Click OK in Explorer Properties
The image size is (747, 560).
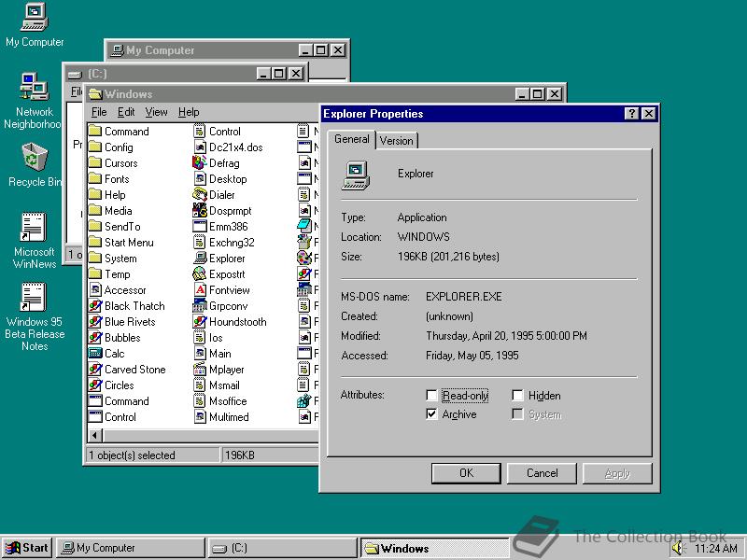(x=466, y=473)
